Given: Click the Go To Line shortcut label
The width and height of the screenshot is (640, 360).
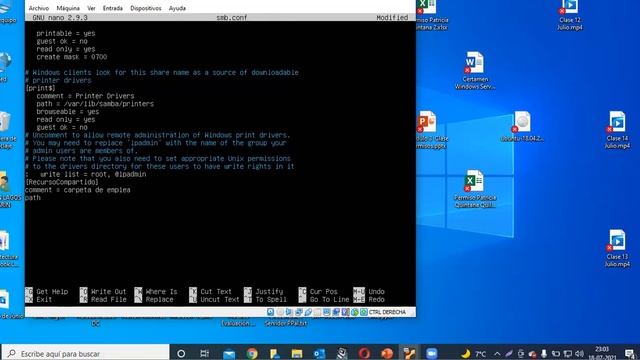Looking at the screenshot, I should (329, 299).
